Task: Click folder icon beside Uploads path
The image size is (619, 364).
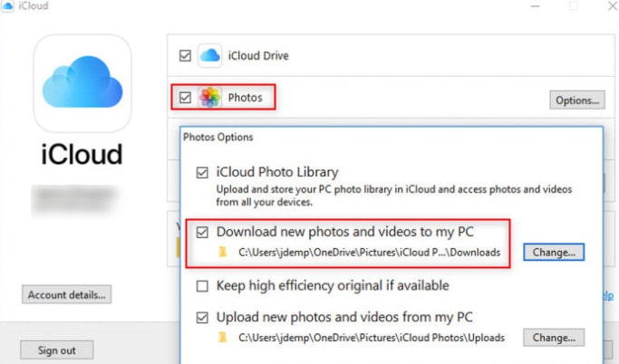Action: 223,338
